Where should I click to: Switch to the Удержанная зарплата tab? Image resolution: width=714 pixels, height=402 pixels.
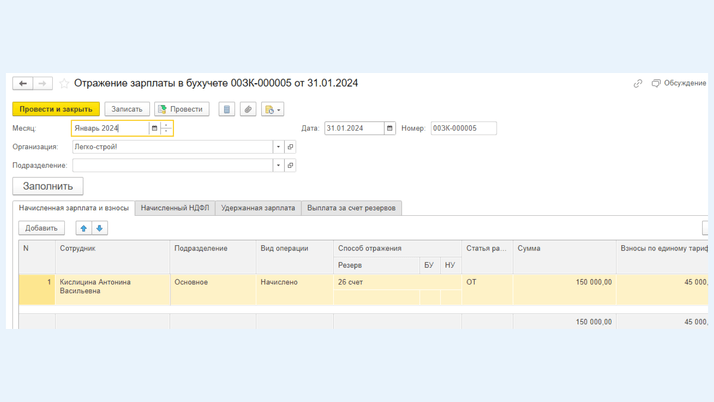coord(258,208)
